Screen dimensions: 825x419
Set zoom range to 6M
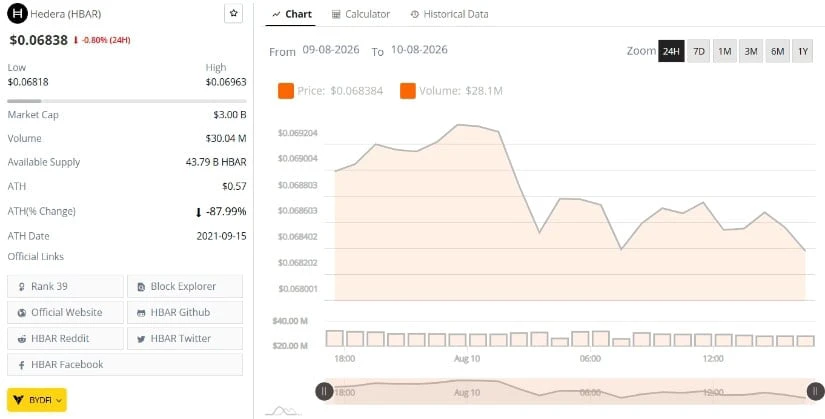tap(777, 51)
